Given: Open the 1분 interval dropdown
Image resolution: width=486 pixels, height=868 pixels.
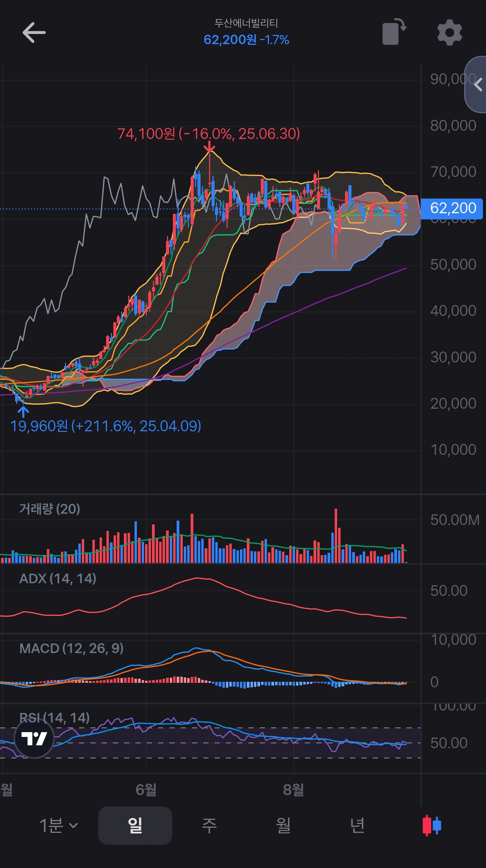Looking at the screenshot, I should pyautogui.click(x=59, y=826).
